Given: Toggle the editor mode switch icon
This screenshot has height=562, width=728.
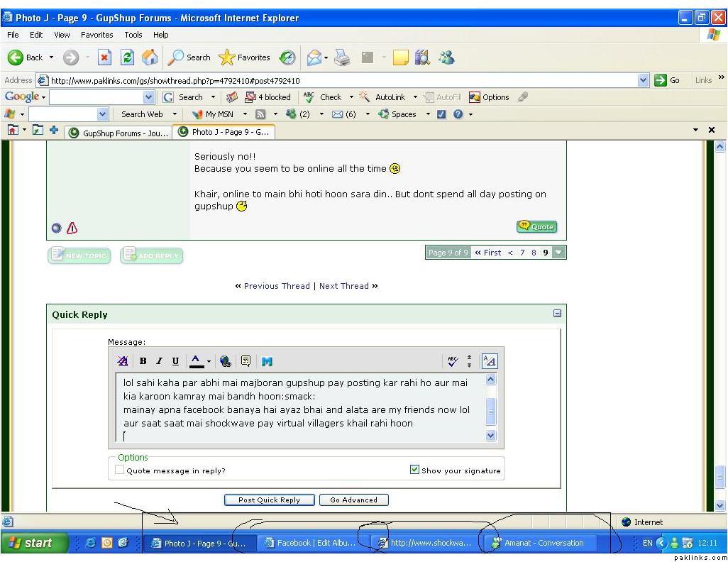Looking at the screenshot, I should 489,361.
